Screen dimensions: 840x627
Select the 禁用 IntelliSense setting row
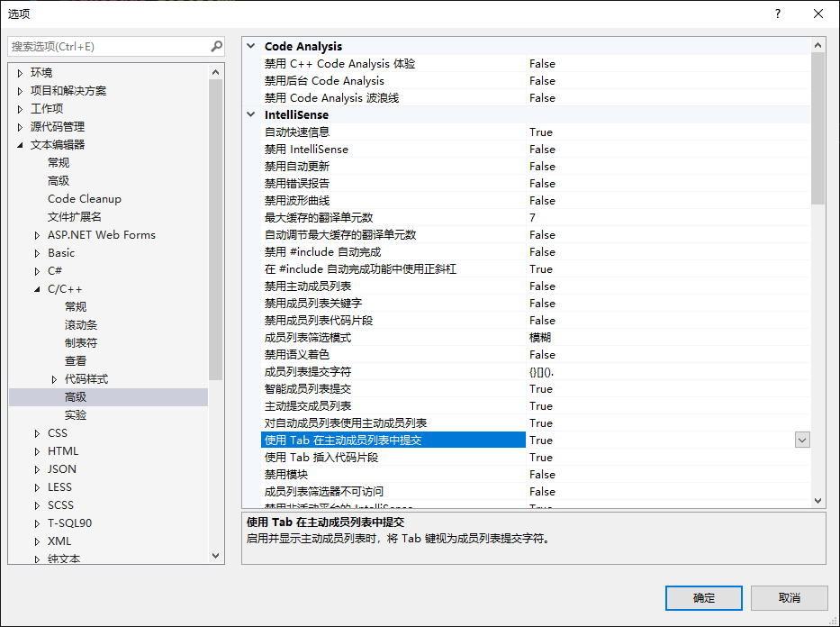tap(360, 149)
